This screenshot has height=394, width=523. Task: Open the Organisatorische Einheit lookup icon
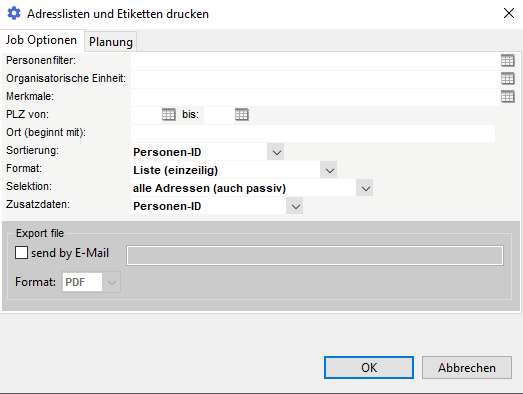point(508,79)
